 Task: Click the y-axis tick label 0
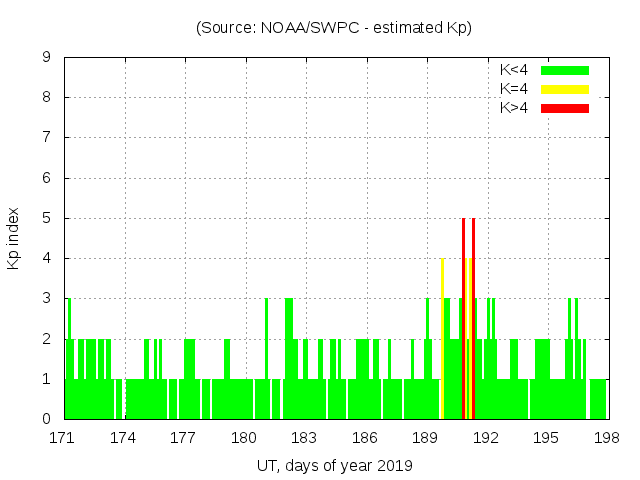(x=47, y=419)
